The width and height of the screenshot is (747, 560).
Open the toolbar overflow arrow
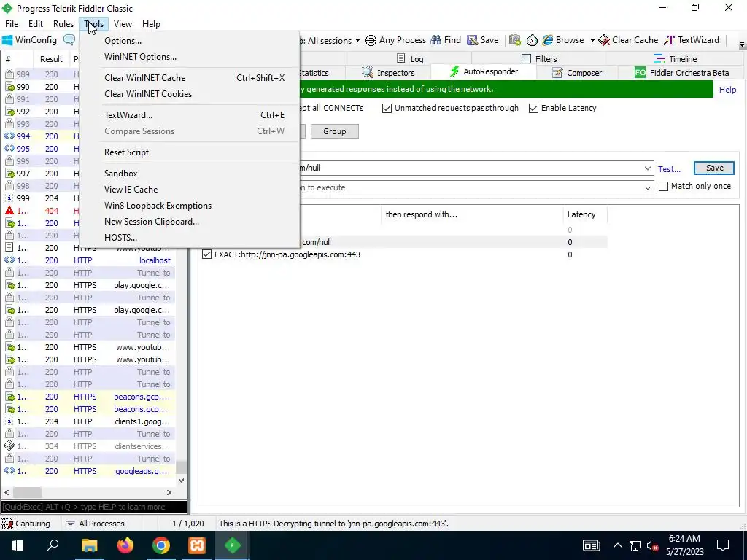tap(742, 44)
